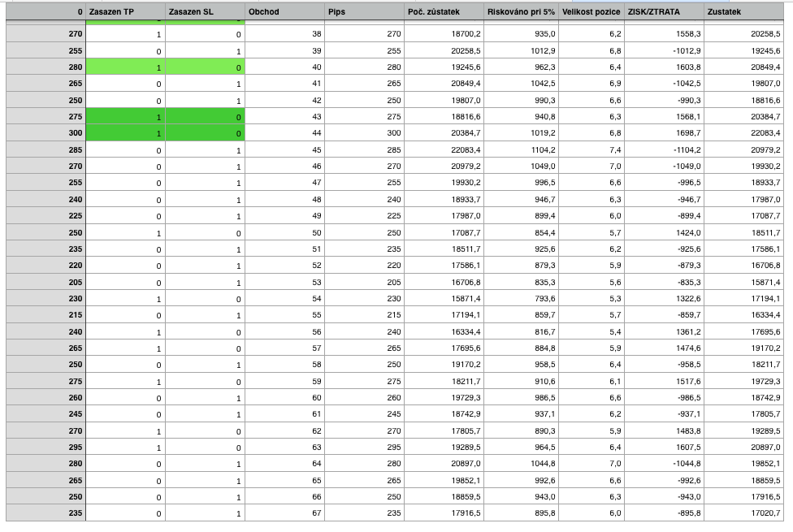Click Zasazen SL cell in trade 56 row
Screen dimensions: 793x532
coord(205,331)
